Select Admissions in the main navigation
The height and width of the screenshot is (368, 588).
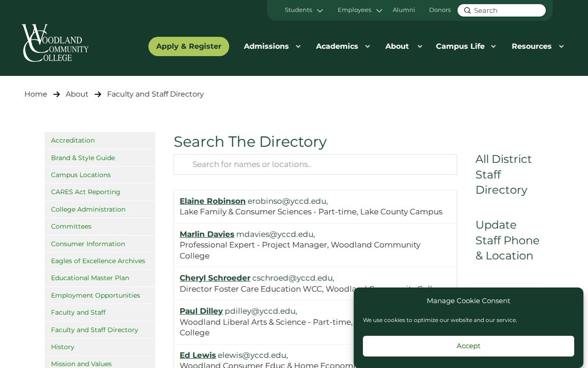click(x=266, y=46)
